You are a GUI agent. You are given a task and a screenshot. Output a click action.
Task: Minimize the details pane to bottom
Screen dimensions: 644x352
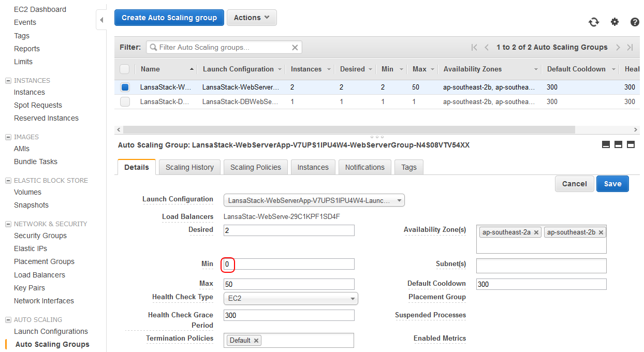[x=606, y=145]
